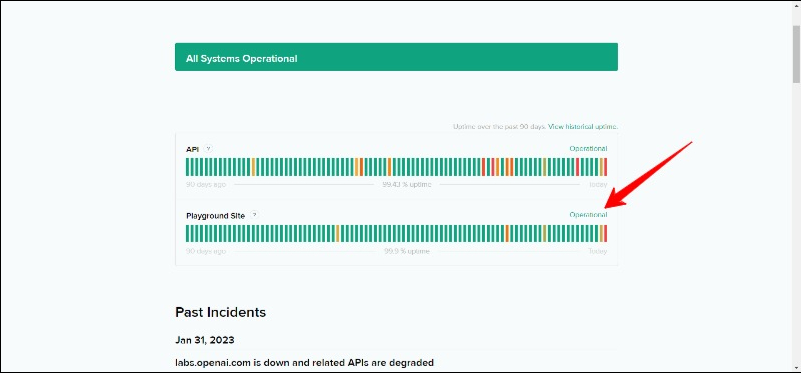Click the scrollbar down arrow
This screenshot has height=373, width=801.
point(796,367)
